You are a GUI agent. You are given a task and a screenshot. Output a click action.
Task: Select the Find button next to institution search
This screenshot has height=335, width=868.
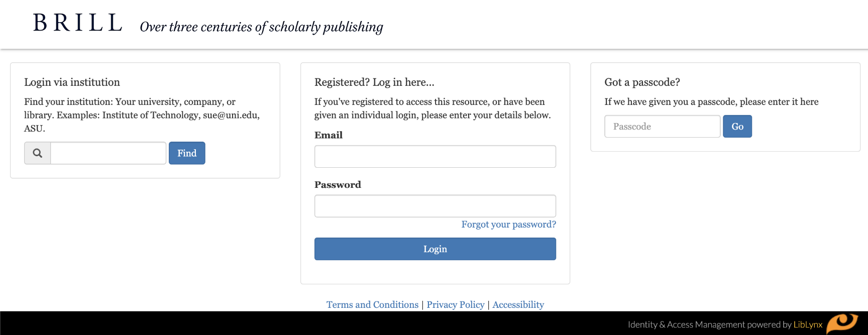pos(186,153)
